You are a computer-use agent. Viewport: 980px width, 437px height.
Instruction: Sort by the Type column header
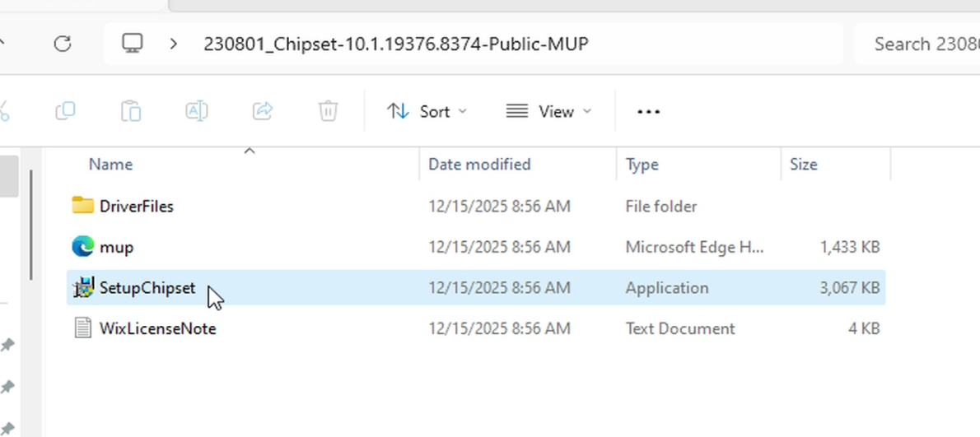642,165
